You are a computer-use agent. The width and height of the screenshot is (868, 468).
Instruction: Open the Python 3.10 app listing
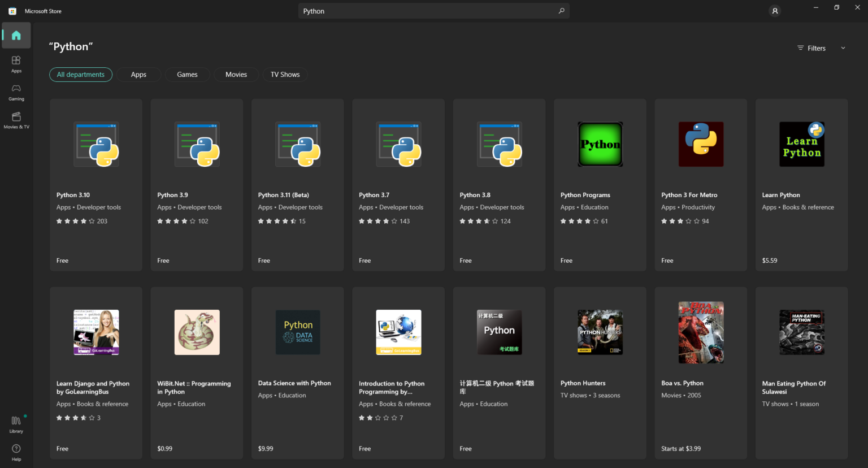pos(96,185)
